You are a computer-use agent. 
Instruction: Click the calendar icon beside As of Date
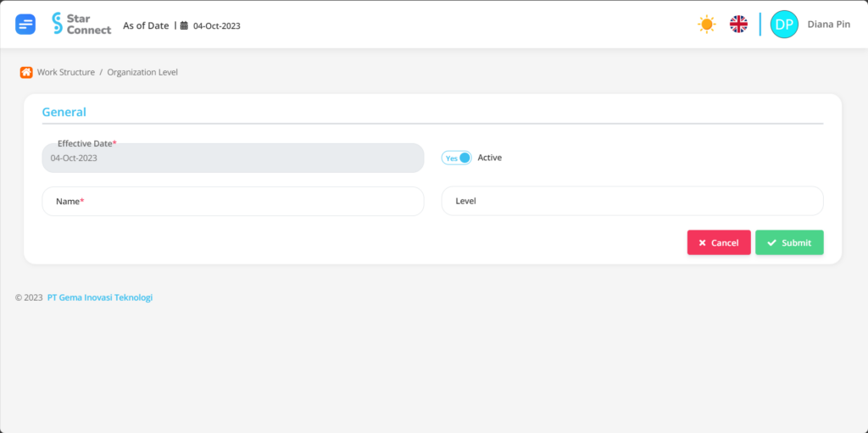(184, 25)
